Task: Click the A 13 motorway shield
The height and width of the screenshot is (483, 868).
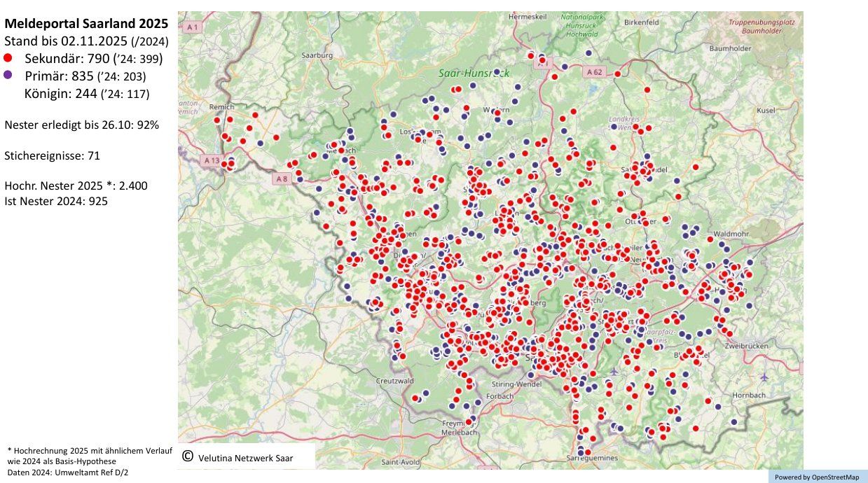Action: (x=212, y=160)
